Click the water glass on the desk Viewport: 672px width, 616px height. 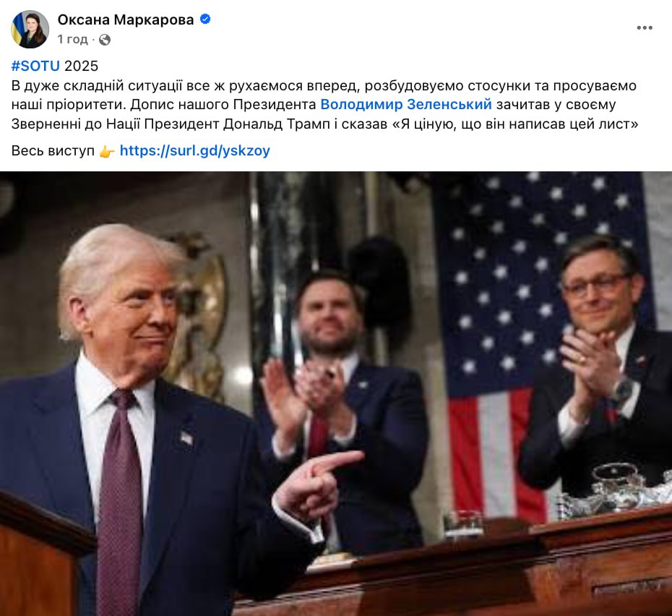pos(463,525)
